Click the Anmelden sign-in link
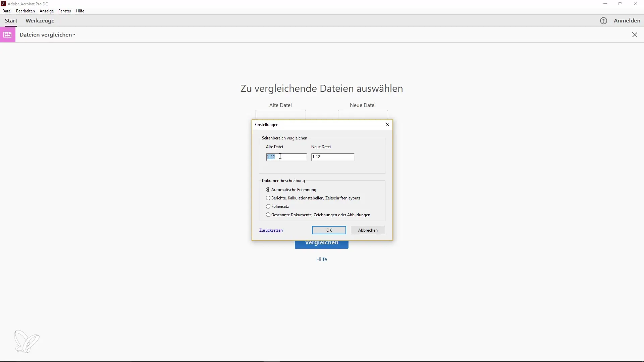644x362 pixels. [627, 21]
